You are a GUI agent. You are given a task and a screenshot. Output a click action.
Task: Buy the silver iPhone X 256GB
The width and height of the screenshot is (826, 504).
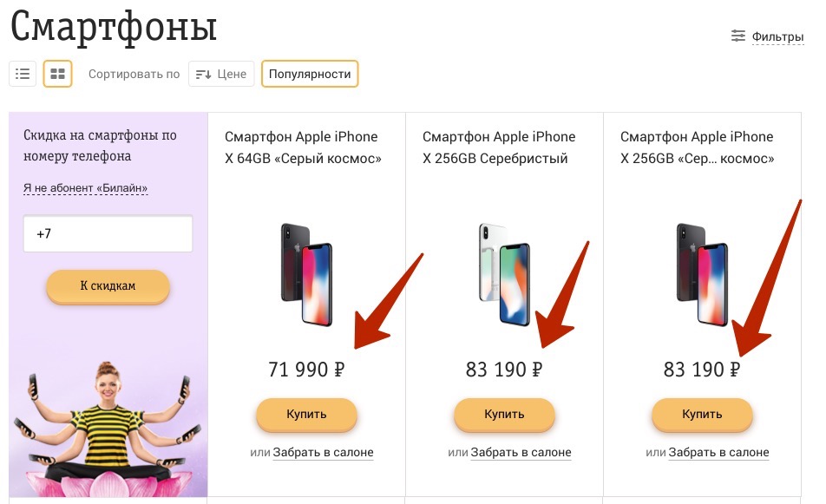504,415
